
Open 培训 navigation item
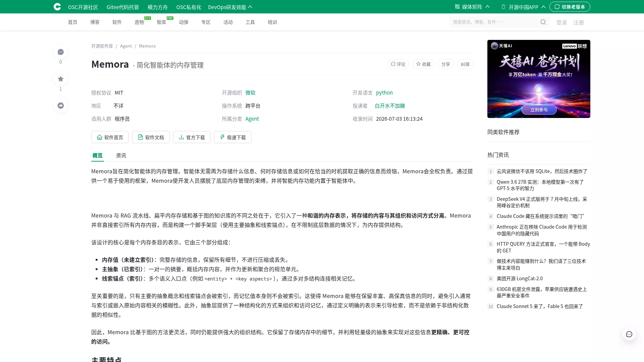point(272,22)
